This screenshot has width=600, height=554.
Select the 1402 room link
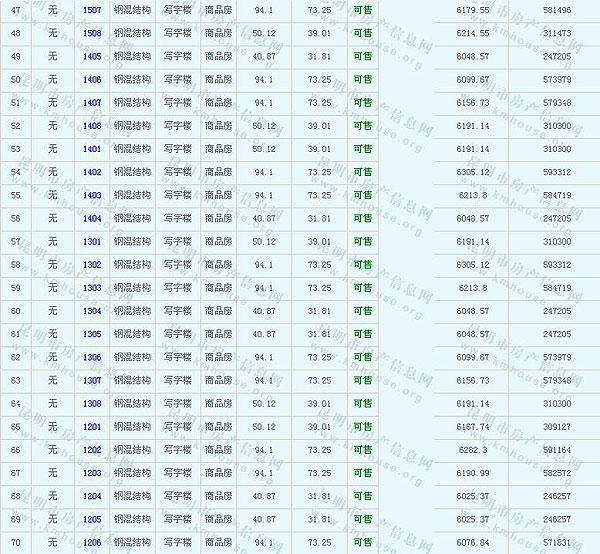(x=92, y=172)
